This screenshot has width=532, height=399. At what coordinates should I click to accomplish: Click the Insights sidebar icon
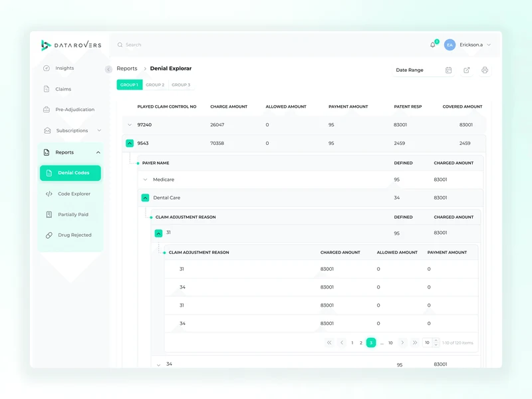coord(47,68)
